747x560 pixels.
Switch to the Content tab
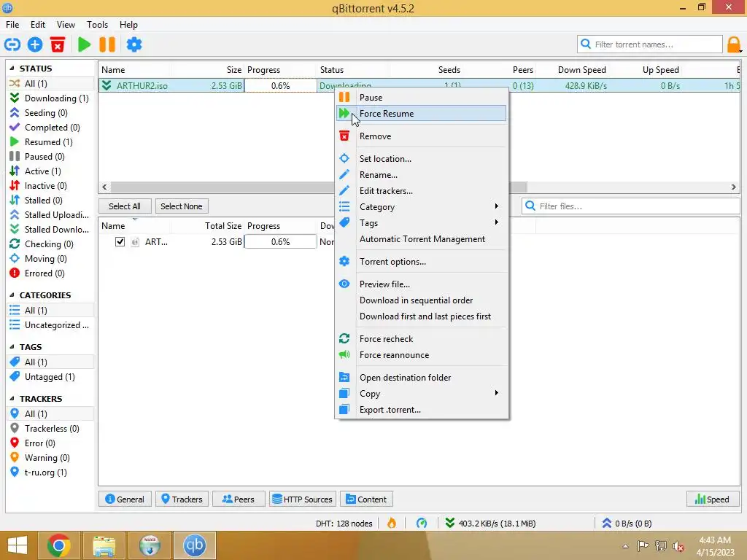366,499
